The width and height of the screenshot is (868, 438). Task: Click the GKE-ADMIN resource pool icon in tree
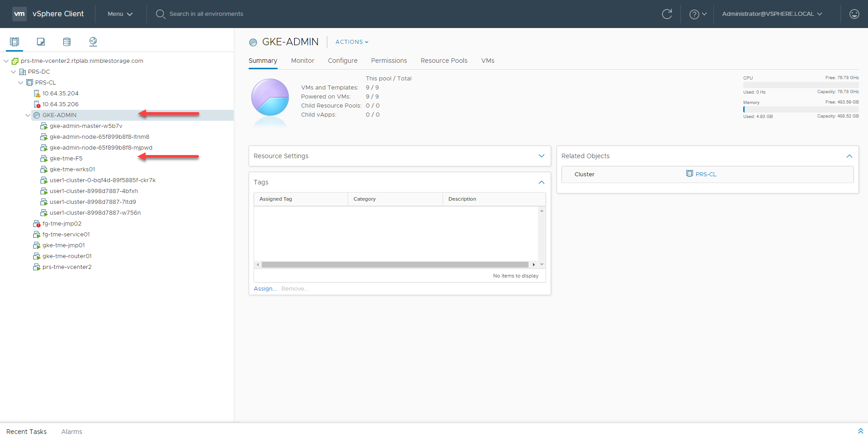(37, 115)
